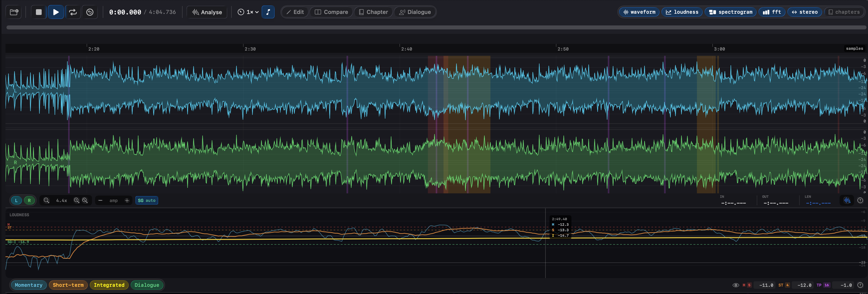This screenshot has height=294, width=868.
Task: Click the LEN time value
Action: [818, 203]
